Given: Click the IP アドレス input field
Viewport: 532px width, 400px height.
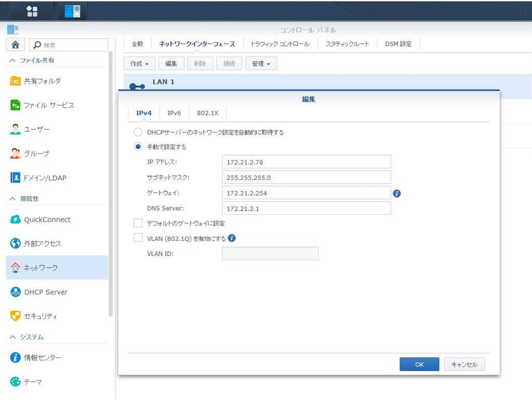Looking at the screenshot, I should coord(307,162).
